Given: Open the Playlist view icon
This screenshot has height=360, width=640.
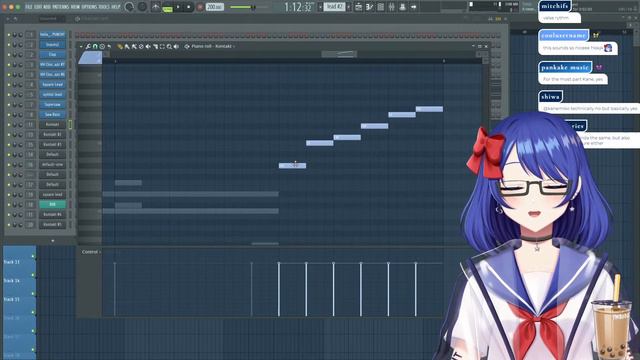Looking at the screenshot, I should (x=358, y=7).
